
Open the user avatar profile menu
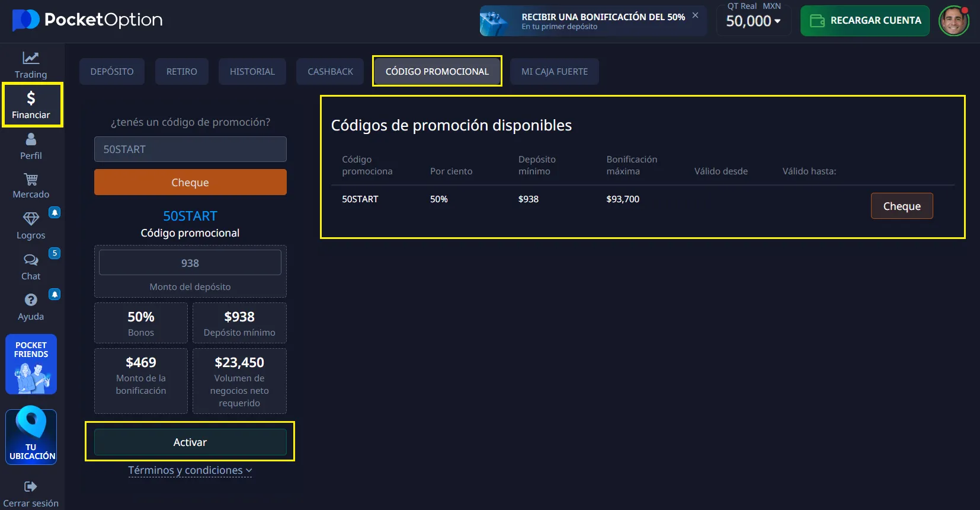pos(954,21)
